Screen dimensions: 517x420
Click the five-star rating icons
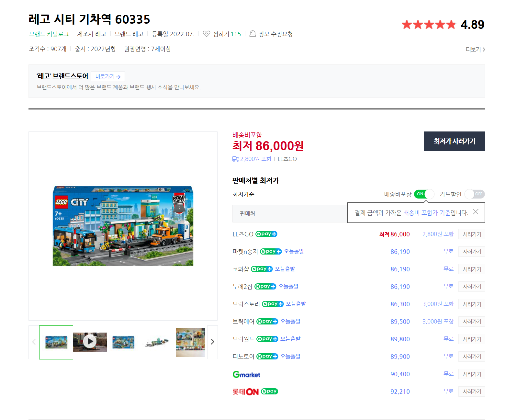pos(428,25)
